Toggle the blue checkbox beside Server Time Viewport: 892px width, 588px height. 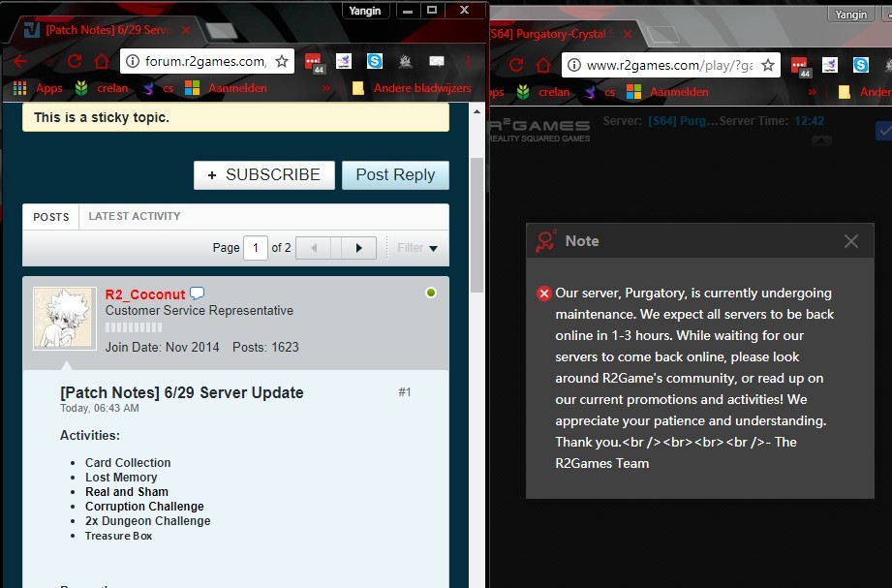(883, 131)
